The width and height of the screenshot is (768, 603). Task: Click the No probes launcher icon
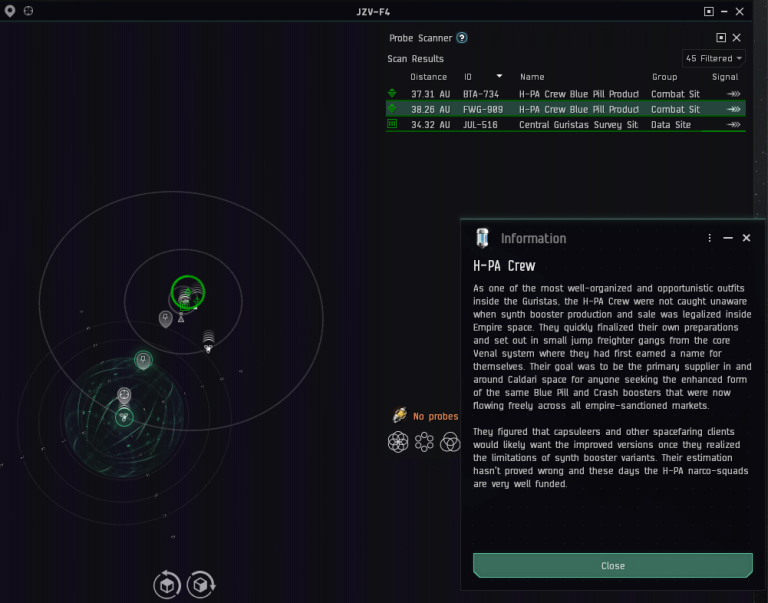[400, 415]
